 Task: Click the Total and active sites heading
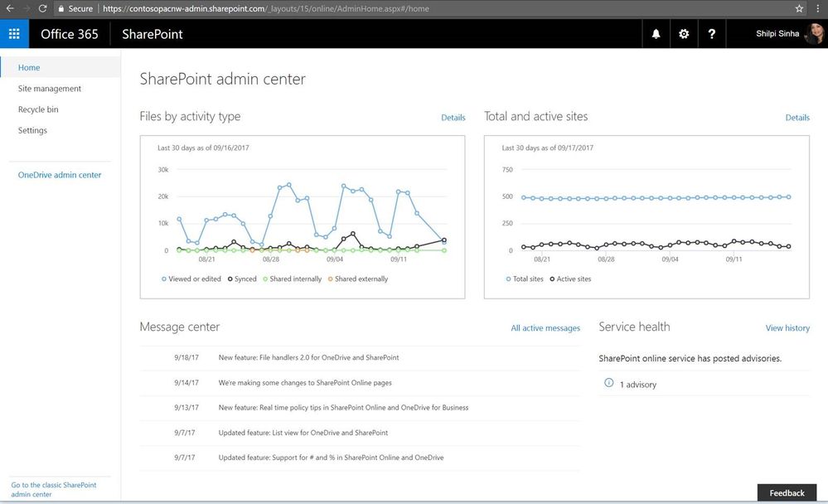pyautogui.click(x=536, y=117)
